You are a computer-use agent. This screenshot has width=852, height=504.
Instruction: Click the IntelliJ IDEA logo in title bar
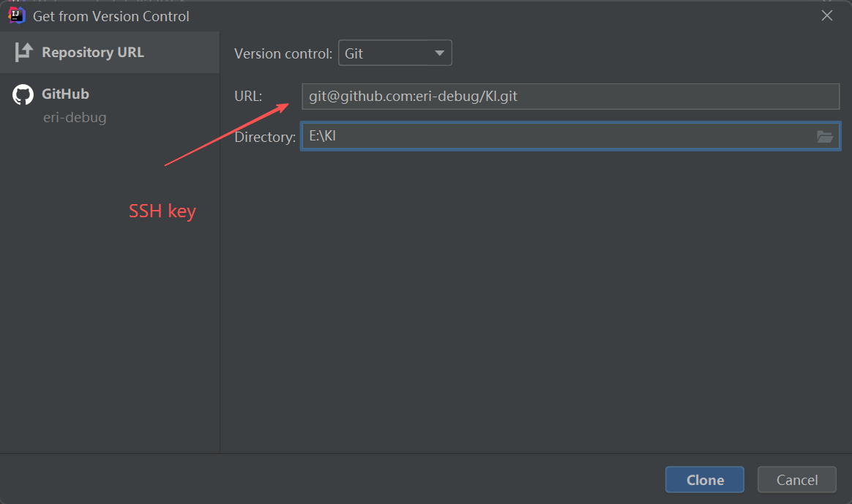(17, 15)
